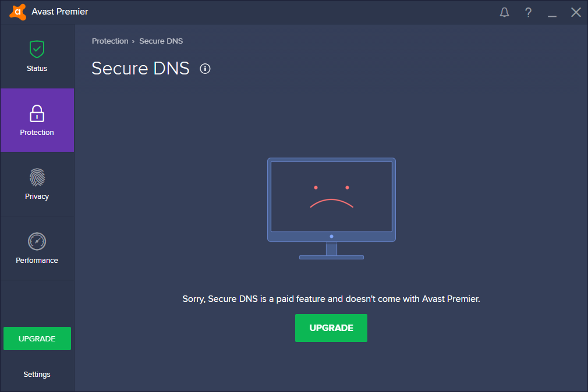Open the Performance tab label

tap(37, 261)
